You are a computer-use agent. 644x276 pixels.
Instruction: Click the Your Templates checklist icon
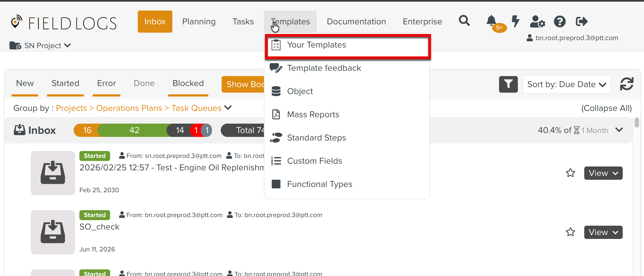[x=276, y=45]
